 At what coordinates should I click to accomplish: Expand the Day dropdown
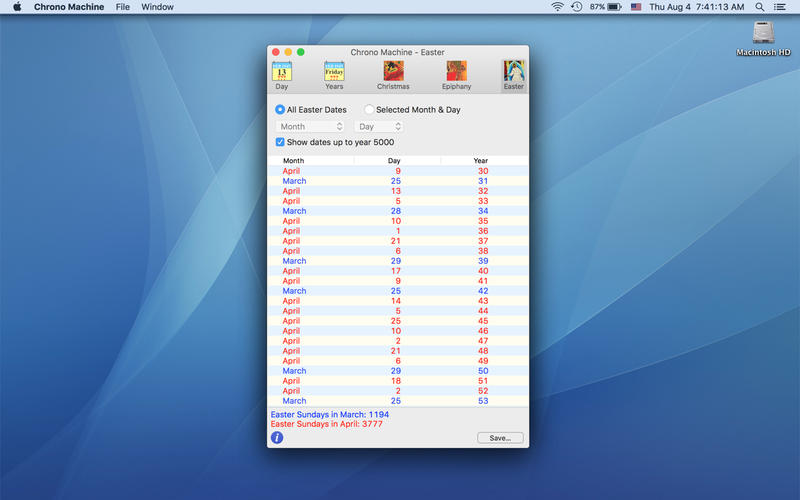[379, 127]
